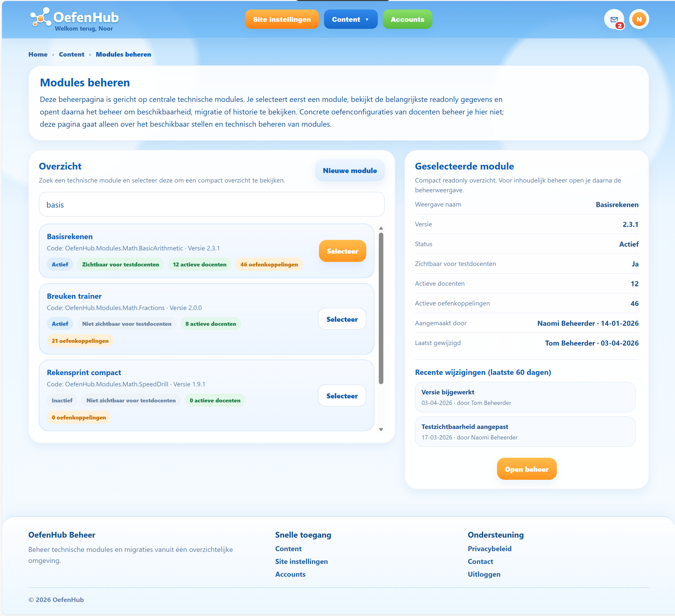This screenshot has width=675, height=616.
Task: Click Tom Beheerder · 03-04-2026 value
Action: 592,343
